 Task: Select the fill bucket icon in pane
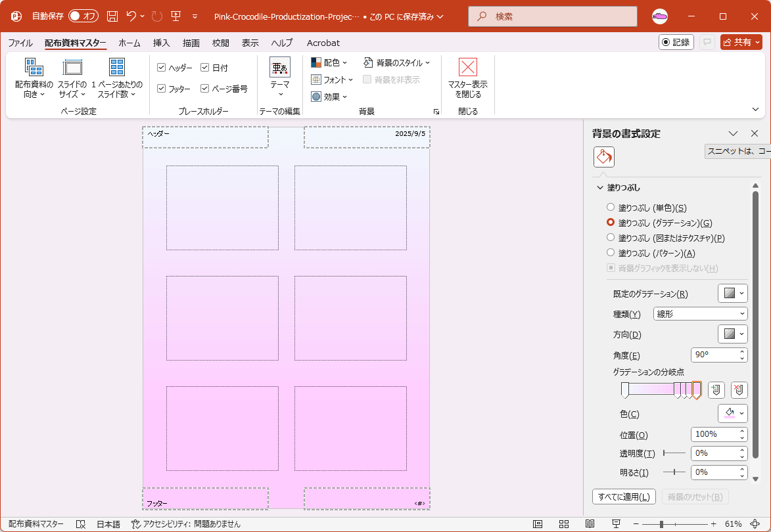coord(604,157)
